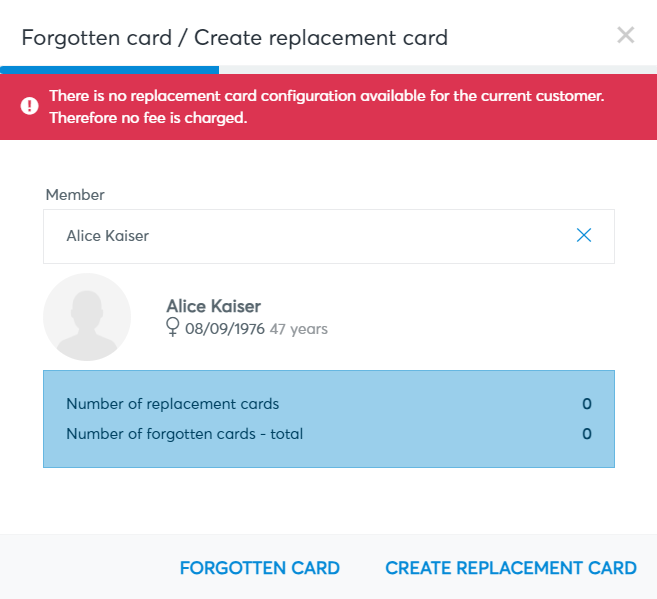Clear the Alice Kaiser member selection

pyautogui.click(x=584, y=235)
